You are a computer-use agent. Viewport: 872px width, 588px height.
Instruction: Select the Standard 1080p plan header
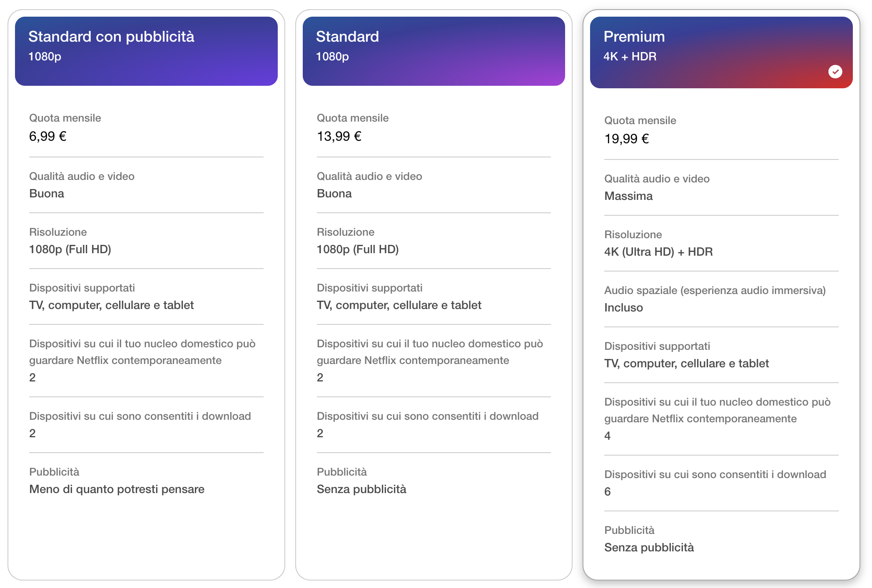(434, 51)
